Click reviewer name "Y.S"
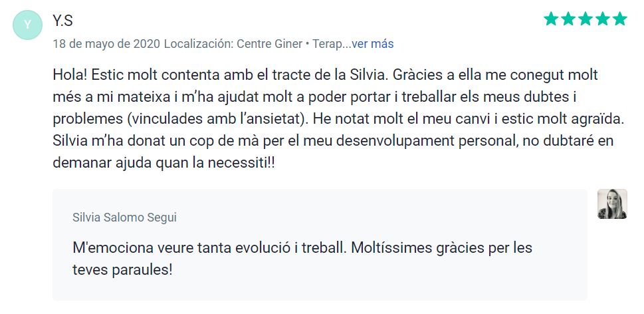Screen dimensions: 644x314 [x=62, y=21]
